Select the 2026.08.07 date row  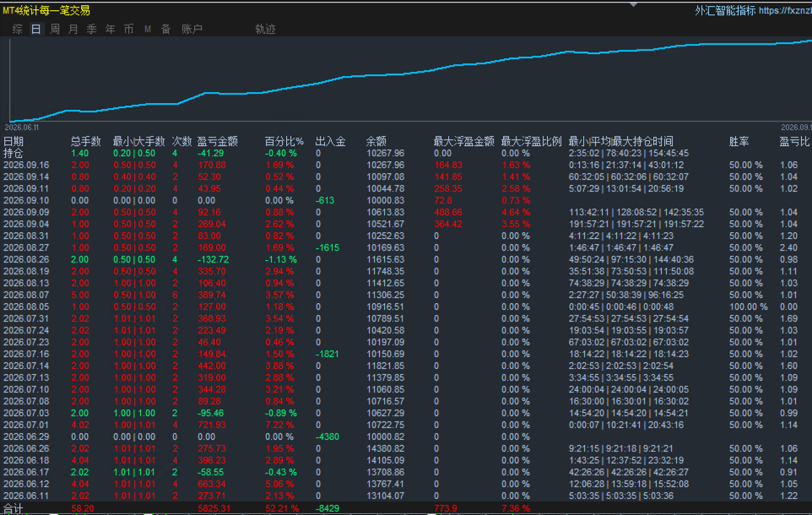pyautogui.click(x=26, y=295)
